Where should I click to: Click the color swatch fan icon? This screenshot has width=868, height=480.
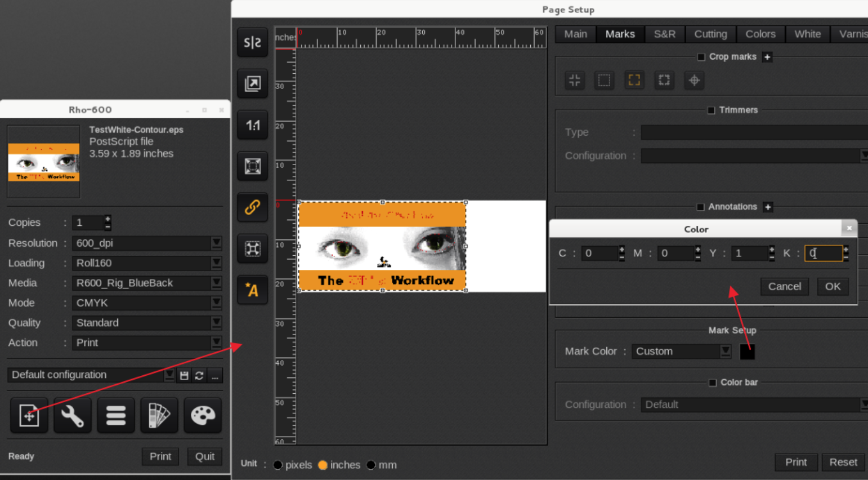159,416
